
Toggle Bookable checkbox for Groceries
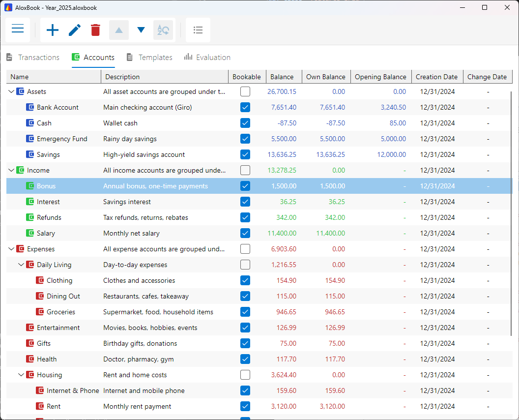coord(245,312)
